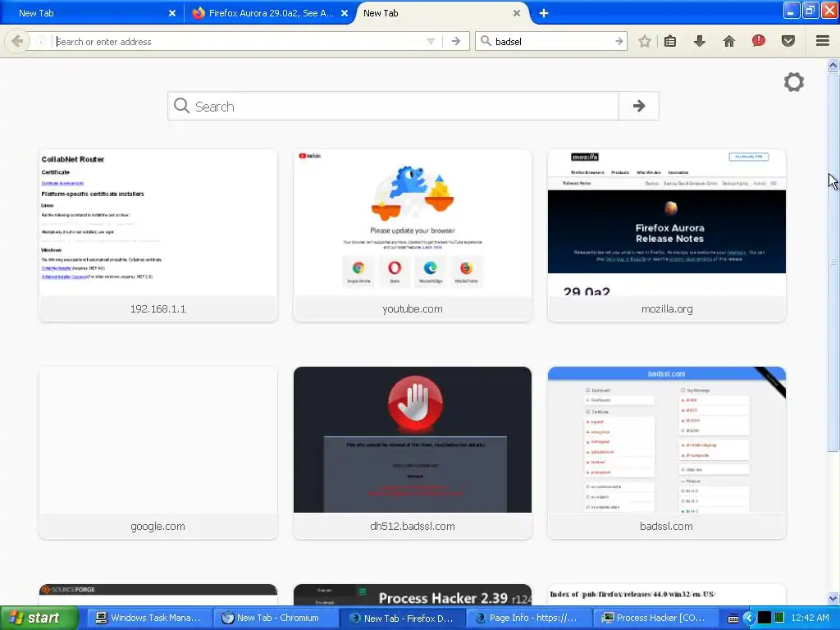Click the 12:42 AM taskbar clock
This screenshot has height=630, width=840.
[x=810, y=618]
